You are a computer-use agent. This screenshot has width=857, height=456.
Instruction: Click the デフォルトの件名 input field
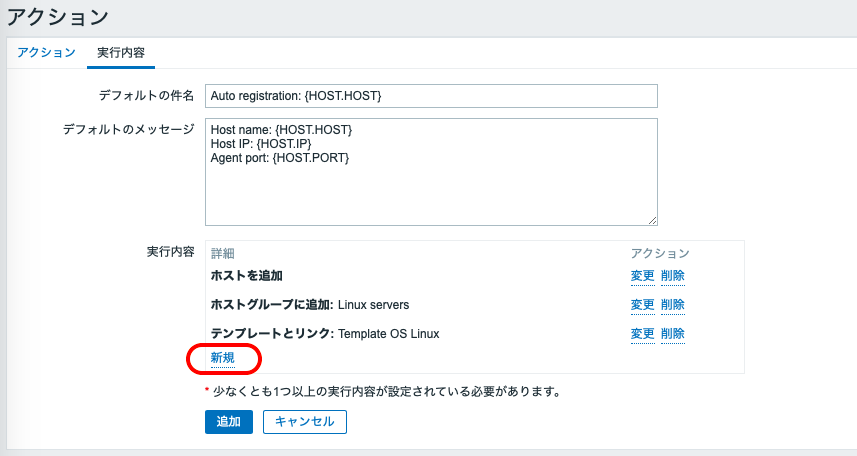click(431, 95)
